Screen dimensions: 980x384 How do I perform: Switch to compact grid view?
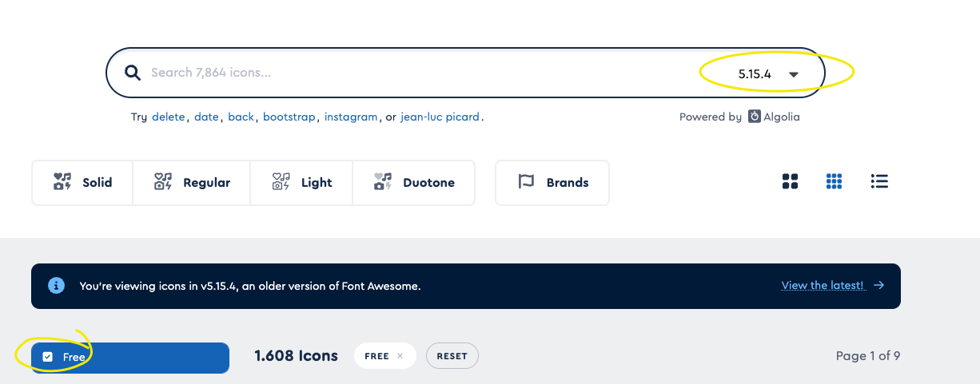[834, 182]
